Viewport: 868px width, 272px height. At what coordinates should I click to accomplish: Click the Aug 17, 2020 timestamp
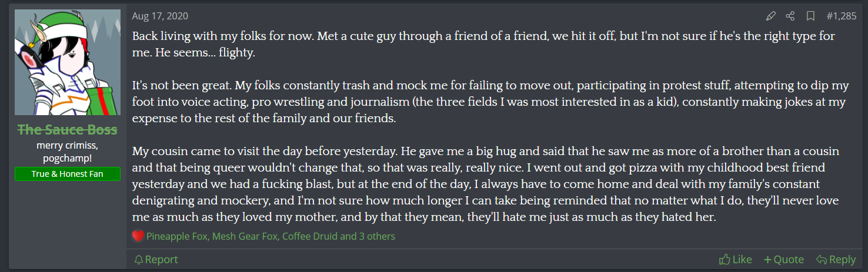tap(160, 16)
